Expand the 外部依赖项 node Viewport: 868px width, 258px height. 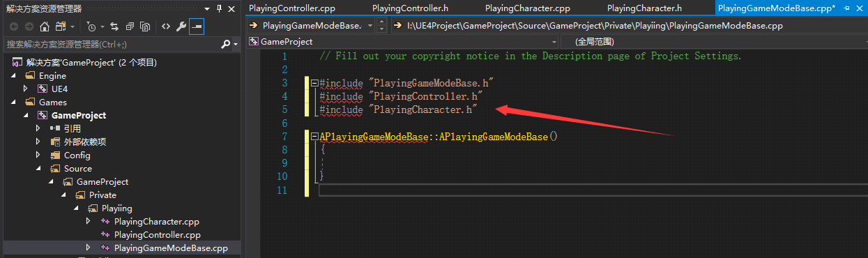pos(38,142)
